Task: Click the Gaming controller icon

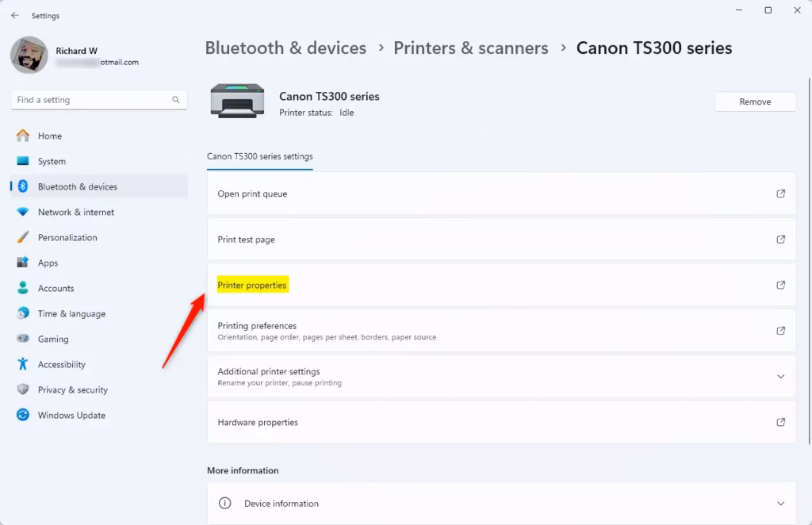Action: point(23,338)
